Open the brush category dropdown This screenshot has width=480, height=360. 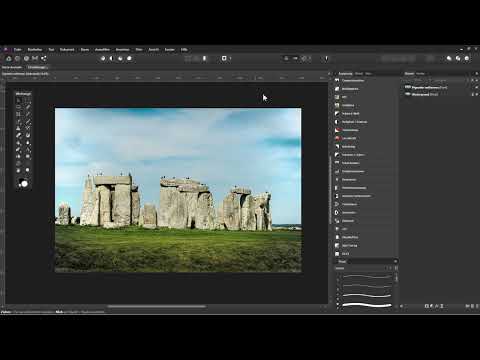[362, 268]
